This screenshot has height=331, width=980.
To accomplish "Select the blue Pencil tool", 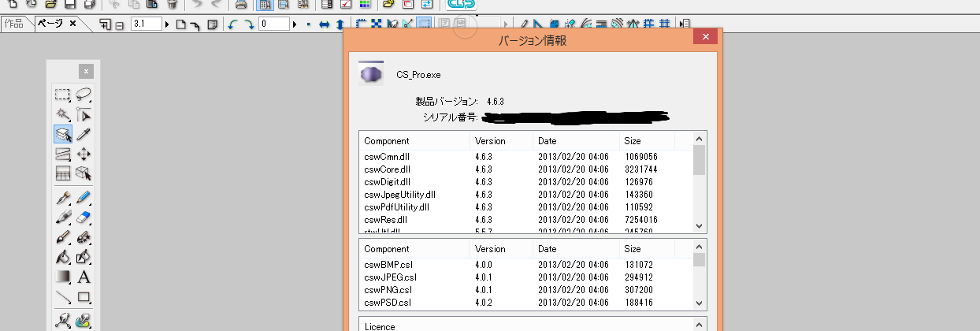I will 84,197.
